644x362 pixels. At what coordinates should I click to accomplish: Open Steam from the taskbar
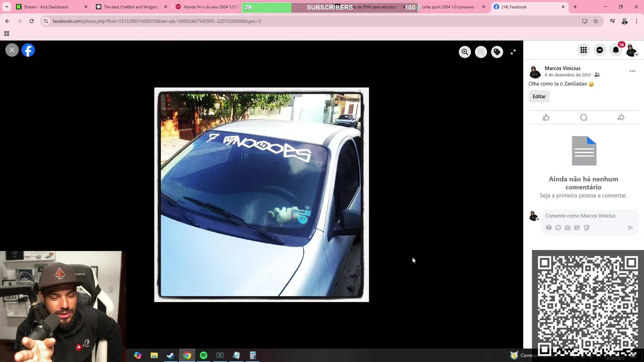pyautogui.click(x=171, y=355)
